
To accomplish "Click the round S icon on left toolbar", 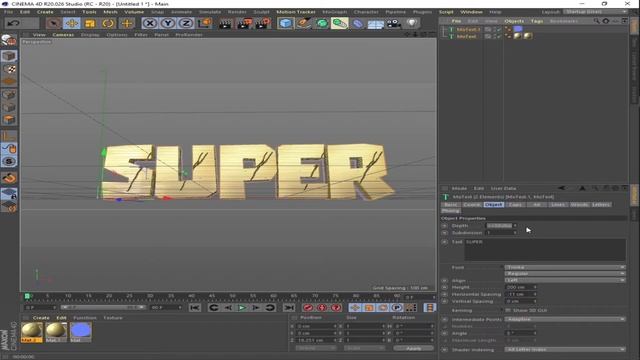I will pyautogui.click(x=9, y=162).
